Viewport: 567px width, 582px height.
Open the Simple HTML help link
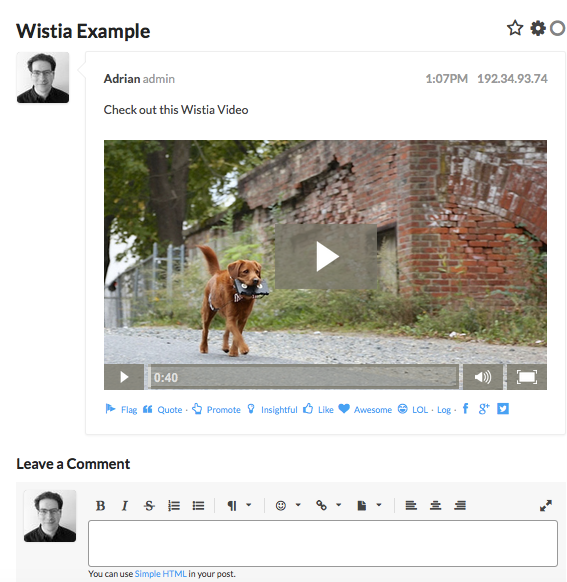(161, 574)
